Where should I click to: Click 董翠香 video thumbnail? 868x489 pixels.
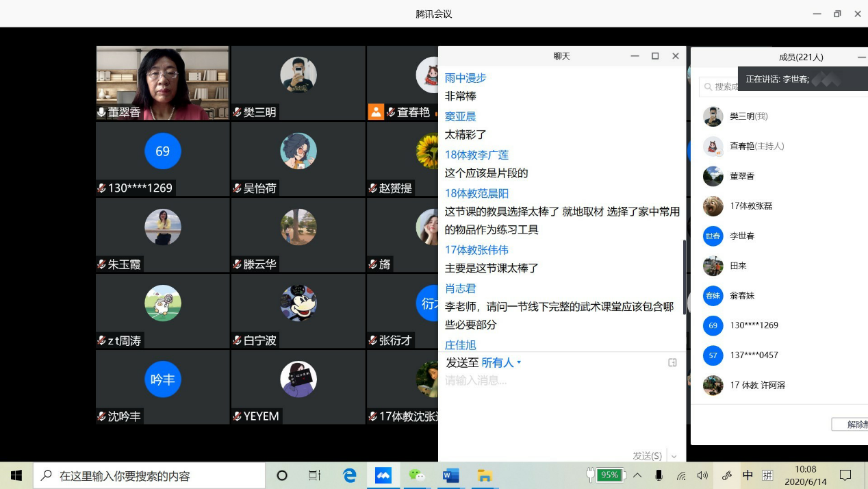[162, 83]
